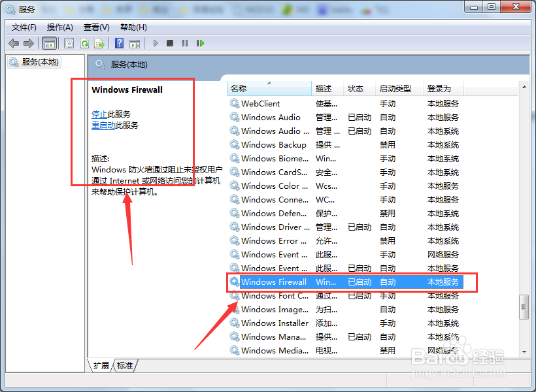
Task: Switch to the 扩展 tab
Action: [101, 366]
